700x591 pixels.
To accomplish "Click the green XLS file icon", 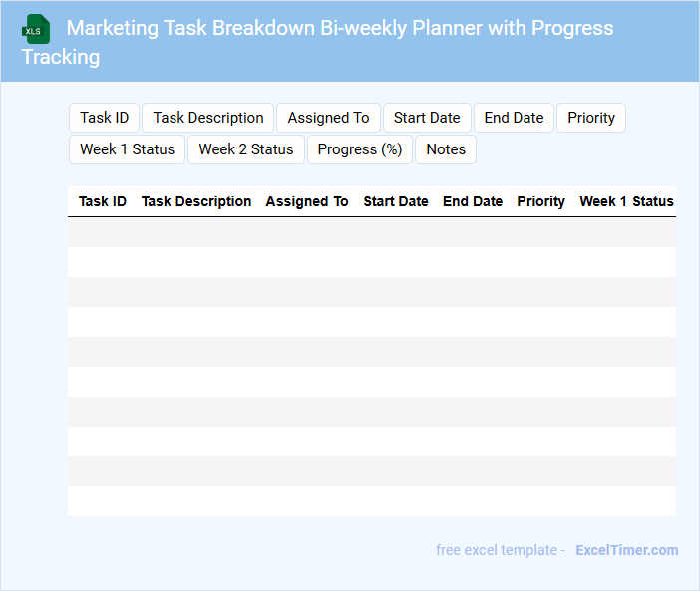I will (x=35, y=29).
